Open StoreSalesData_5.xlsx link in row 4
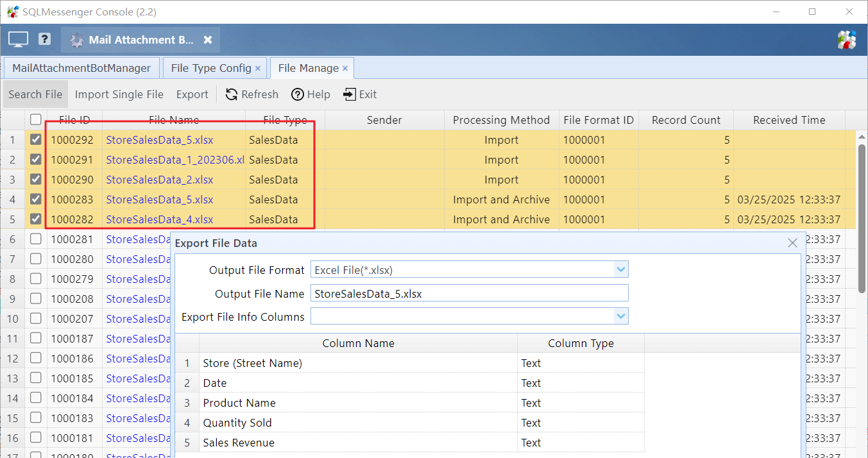 (x=160, y=199)
